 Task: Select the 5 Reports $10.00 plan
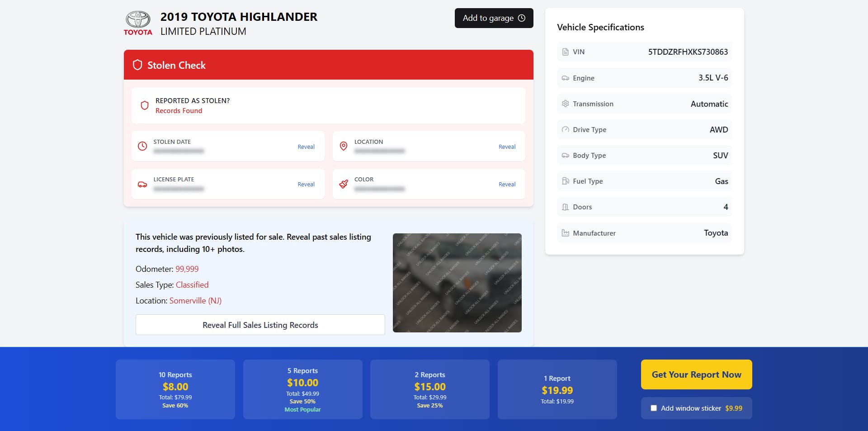(303, 389)
